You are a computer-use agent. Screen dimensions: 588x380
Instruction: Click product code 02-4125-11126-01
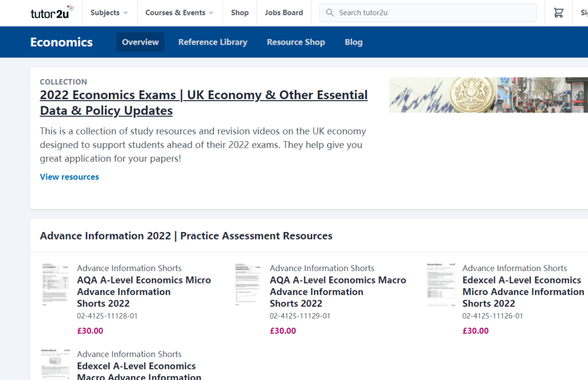[493, 316]
